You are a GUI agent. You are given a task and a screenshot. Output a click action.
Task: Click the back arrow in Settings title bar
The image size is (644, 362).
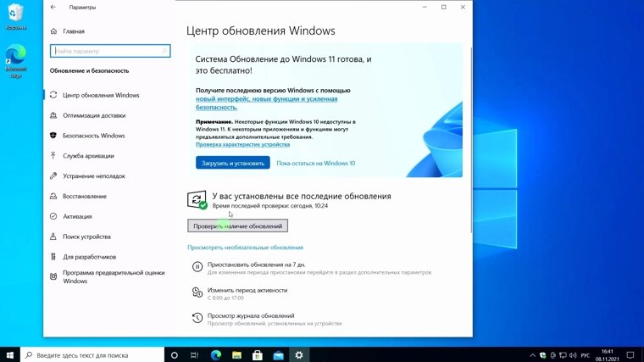53,7
